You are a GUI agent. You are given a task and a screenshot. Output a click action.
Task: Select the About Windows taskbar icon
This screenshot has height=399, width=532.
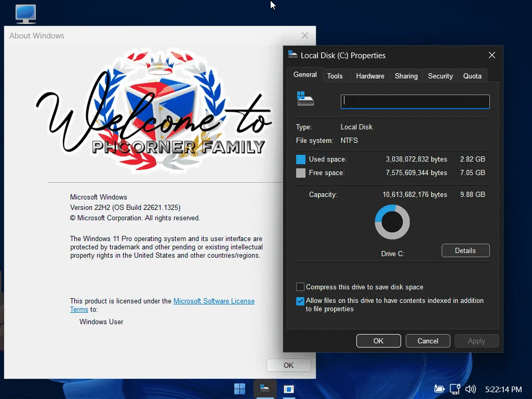point(289,389)
